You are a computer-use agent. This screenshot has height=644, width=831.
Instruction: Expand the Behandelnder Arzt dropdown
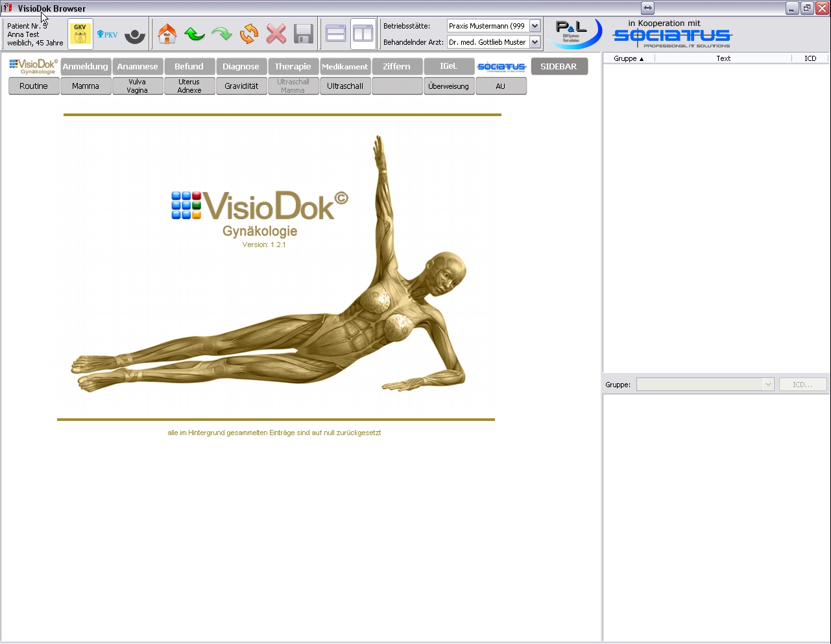535,42
